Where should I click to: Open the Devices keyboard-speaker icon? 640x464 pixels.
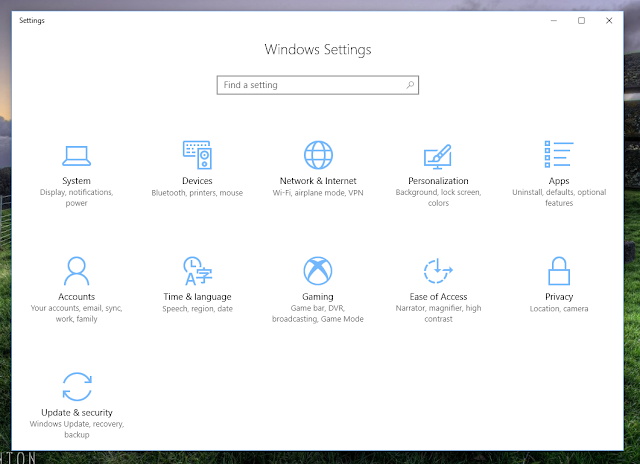(197, 155)
